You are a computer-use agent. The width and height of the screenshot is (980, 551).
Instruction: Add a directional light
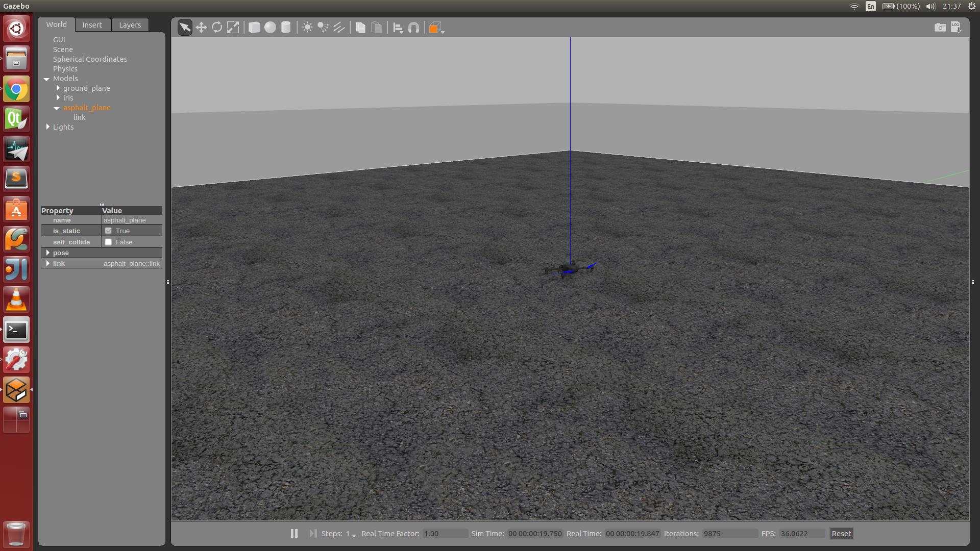[339, 28]
